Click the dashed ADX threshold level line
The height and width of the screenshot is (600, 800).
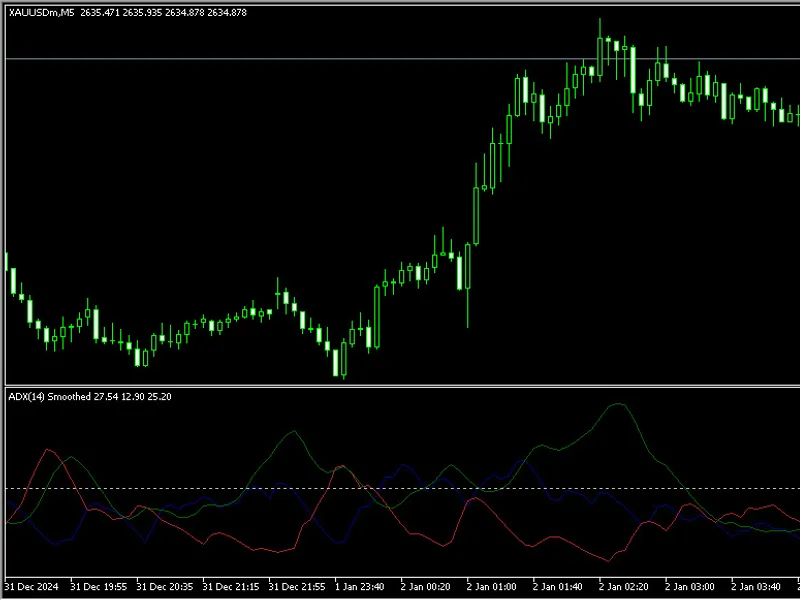click(403, 489)
